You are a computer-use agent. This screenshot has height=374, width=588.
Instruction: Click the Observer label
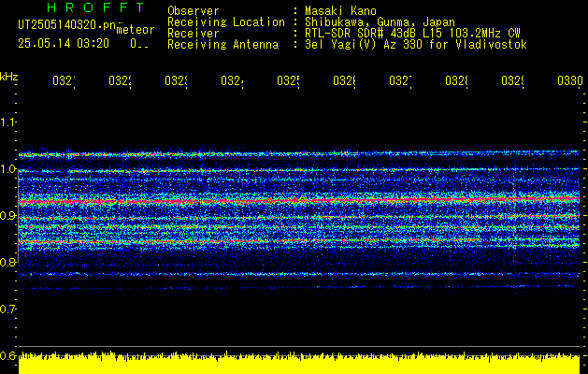point(194,11)
